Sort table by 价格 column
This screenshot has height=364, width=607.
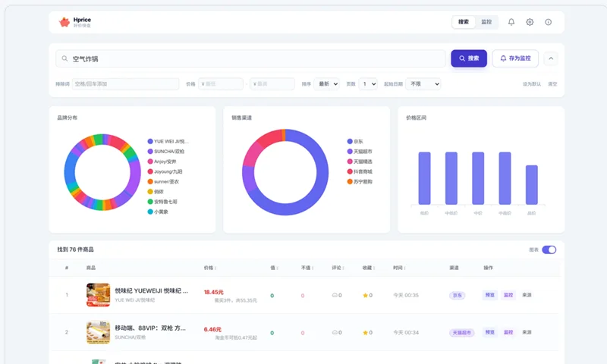pos(210,268)
